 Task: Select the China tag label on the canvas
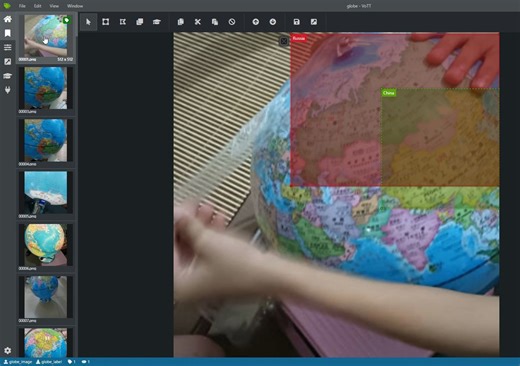click(x=389, y=93)
